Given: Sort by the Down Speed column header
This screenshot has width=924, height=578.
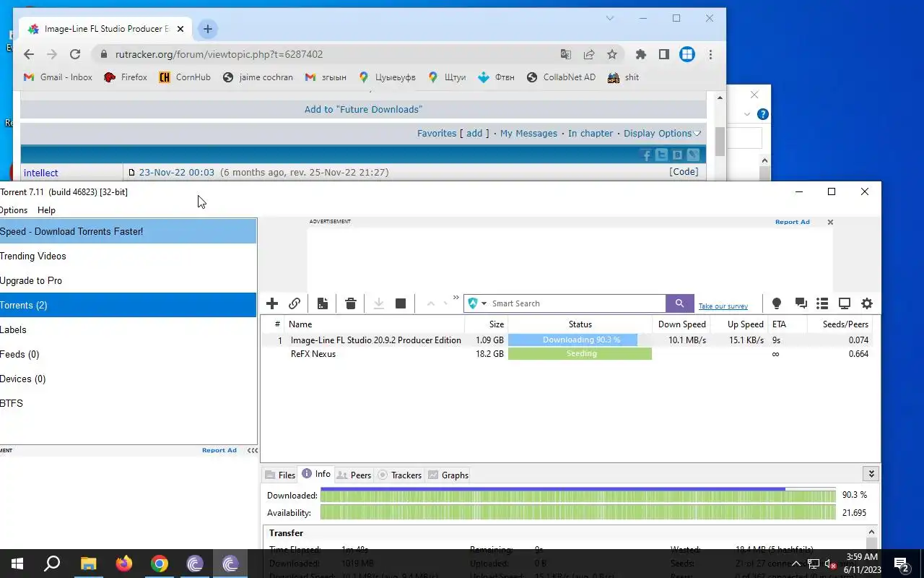Looking at the screenshot, I should click(681, 324).
